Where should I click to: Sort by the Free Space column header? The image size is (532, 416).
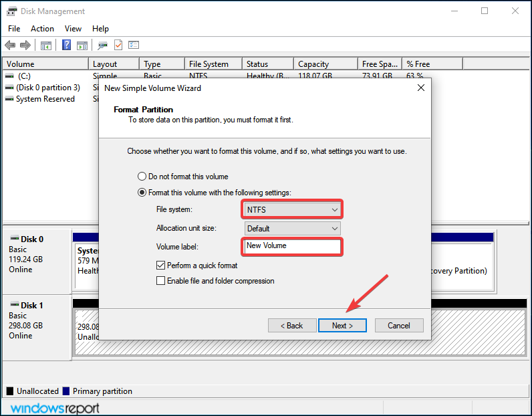click(x=380, y=64)
